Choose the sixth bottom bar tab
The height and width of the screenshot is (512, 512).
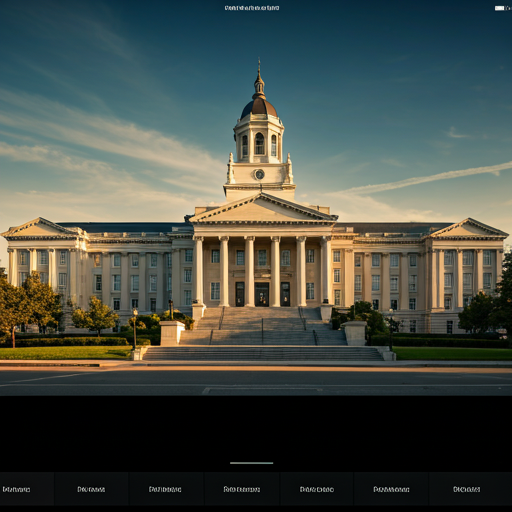(x=391, y=489)
